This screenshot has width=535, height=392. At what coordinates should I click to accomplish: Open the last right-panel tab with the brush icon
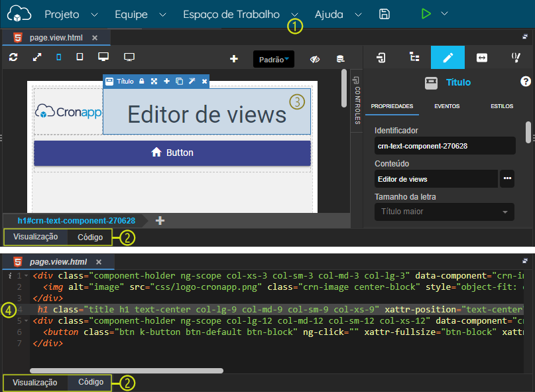click(516, 57)
